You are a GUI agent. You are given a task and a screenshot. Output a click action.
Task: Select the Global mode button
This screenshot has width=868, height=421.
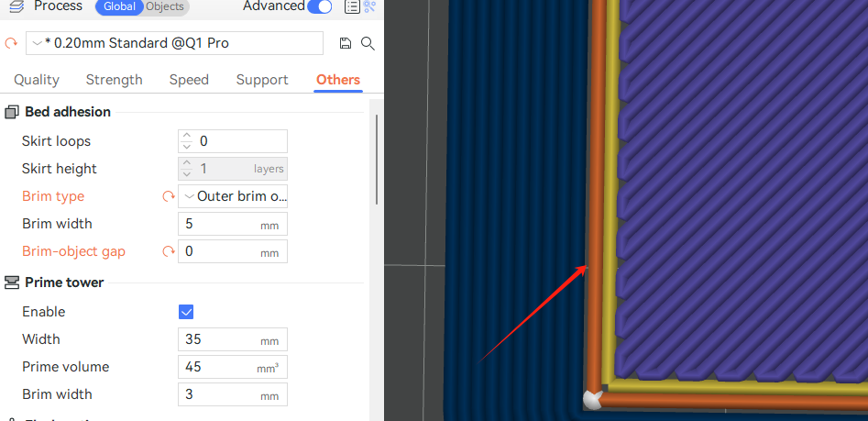(x=119, y=6)
